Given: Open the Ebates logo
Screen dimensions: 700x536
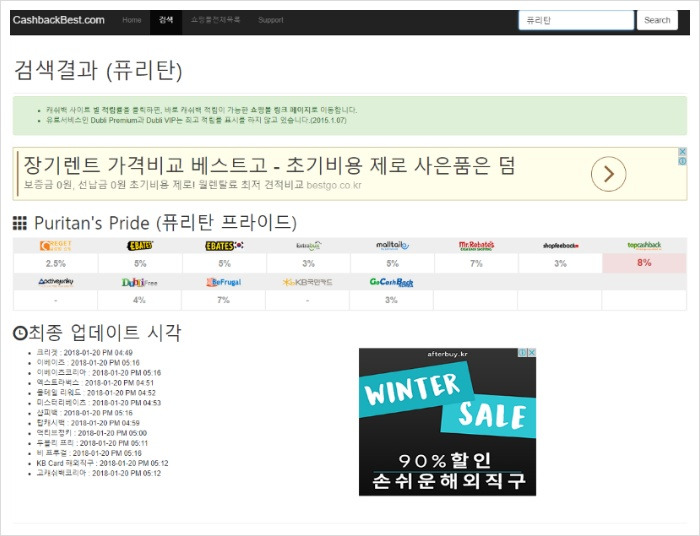Looking at the screenshot, I should [x=140, y=245].
